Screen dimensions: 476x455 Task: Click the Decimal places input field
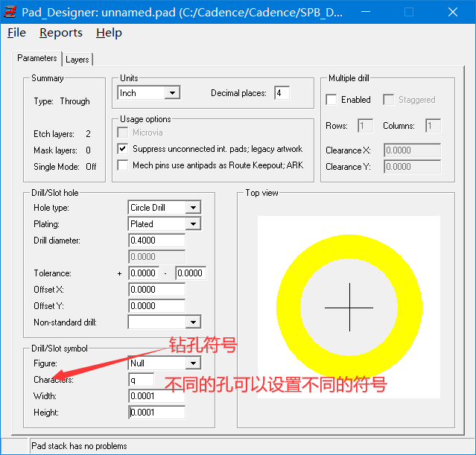(282, 93)
